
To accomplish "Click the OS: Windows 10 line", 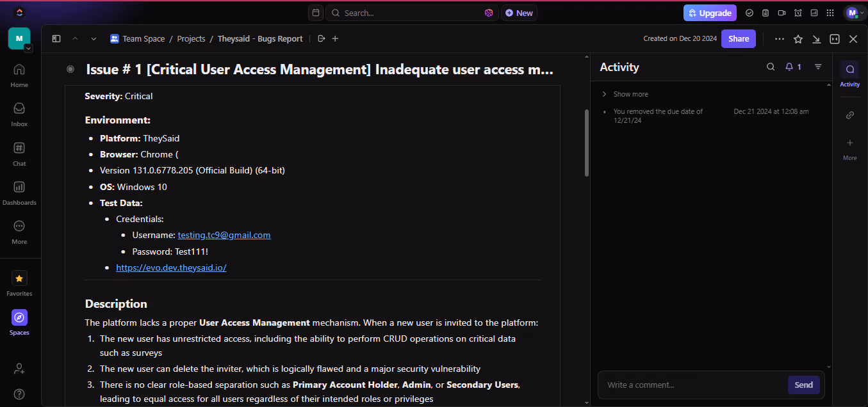I will pos(133,187).
